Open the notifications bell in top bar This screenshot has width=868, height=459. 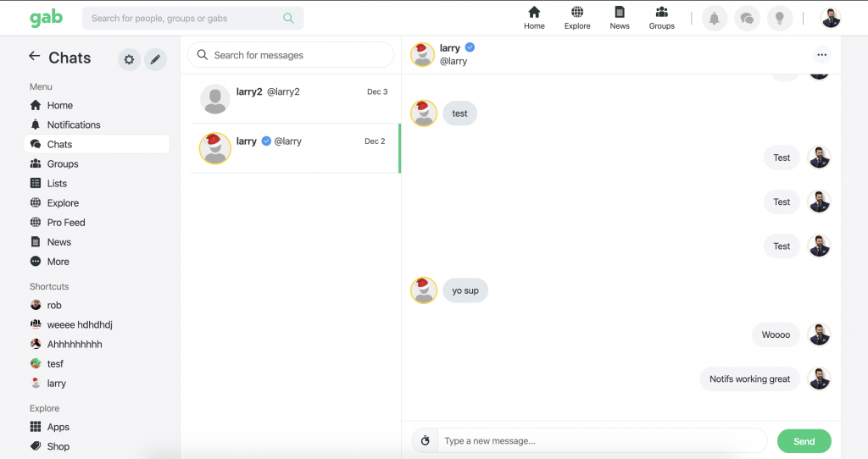click(x=714, y=18)
